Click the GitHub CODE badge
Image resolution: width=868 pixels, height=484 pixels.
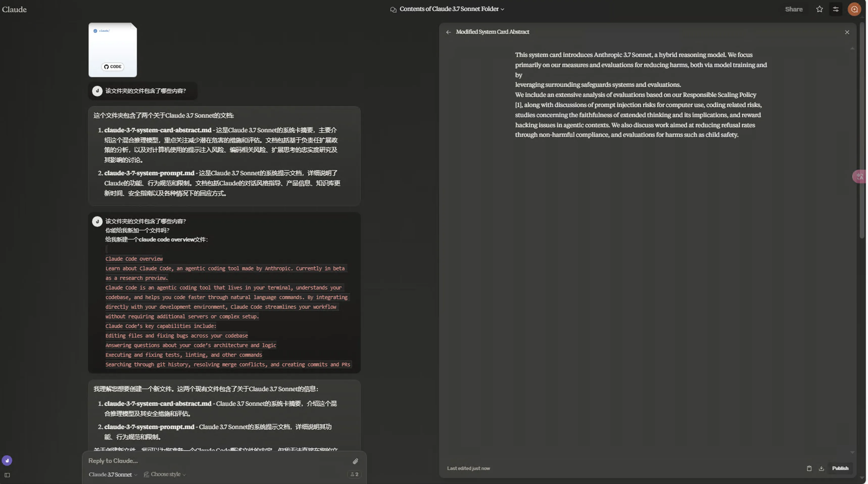click(x=113, y=67)
